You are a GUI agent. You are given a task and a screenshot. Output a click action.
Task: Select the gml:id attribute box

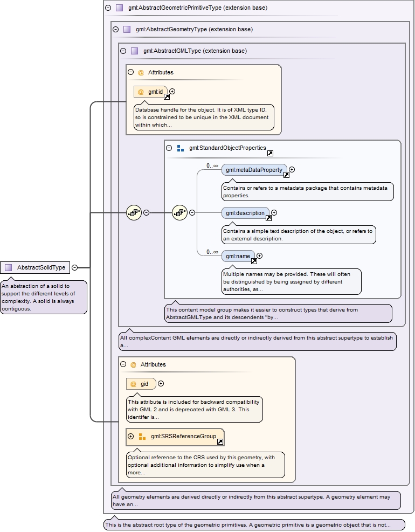click(151, 92)
